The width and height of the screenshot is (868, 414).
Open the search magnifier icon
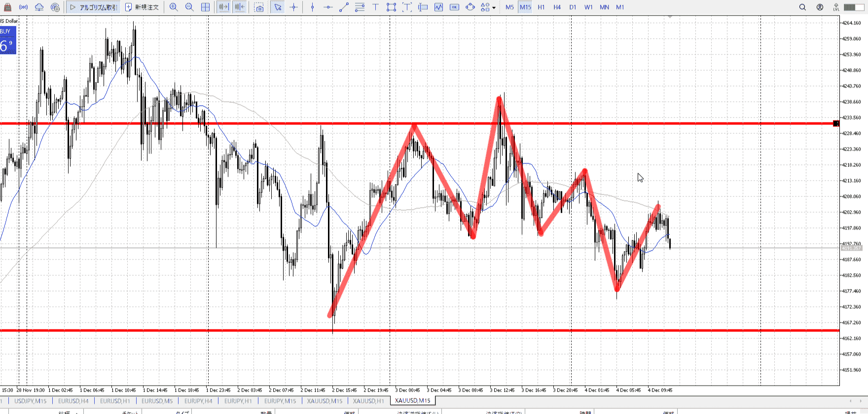tap(802, 7)
